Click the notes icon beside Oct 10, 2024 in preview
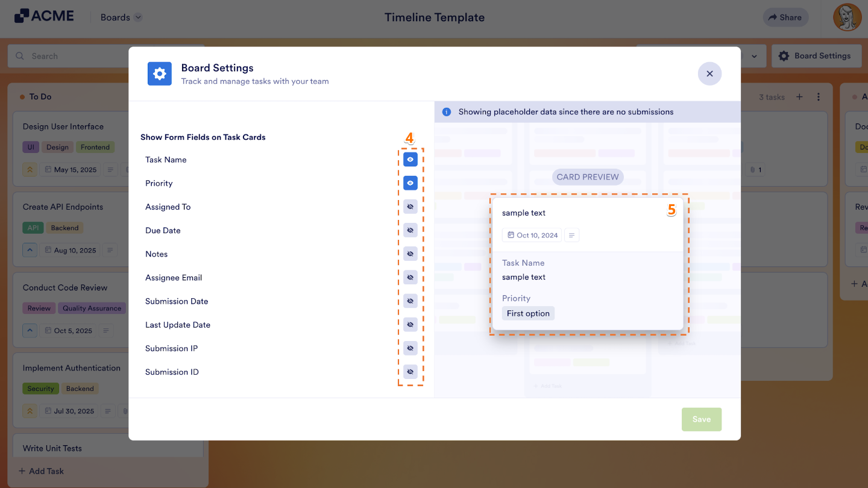This screenshot has width=868, height=488. (571, 235)
